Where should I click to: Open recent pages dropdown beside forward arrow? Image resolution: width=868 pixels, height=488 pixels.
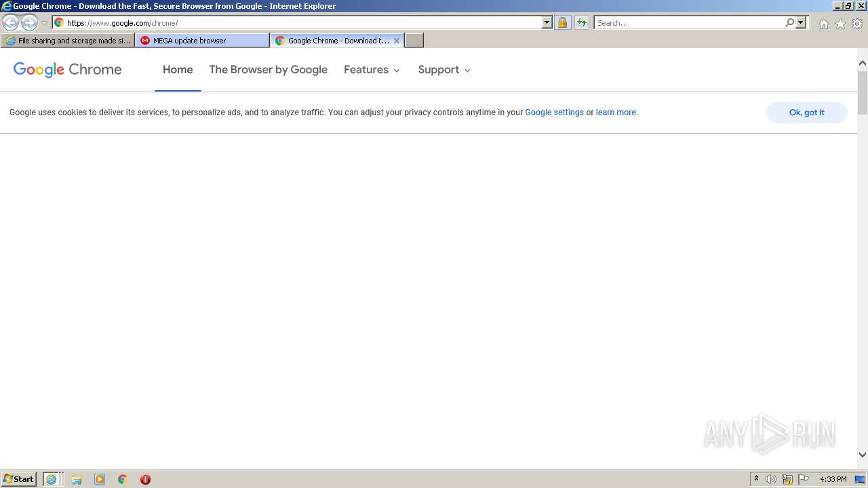click(x=45, y=23)
